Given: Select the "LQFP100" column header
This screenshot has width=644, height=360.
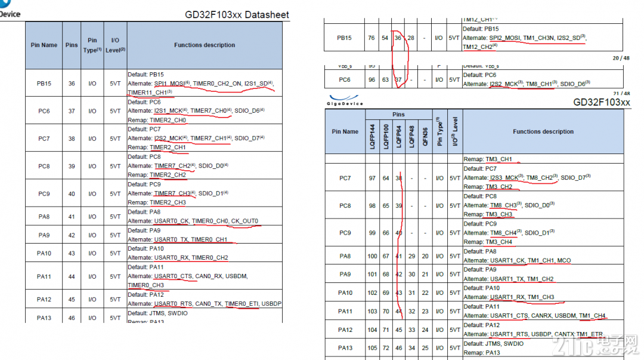Looking at the screenshot, I should (x=386, y=137).
